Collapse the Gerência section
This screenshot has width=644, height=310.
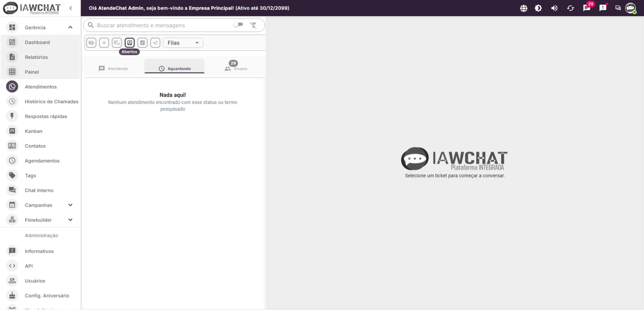click(x=70, y=27)
